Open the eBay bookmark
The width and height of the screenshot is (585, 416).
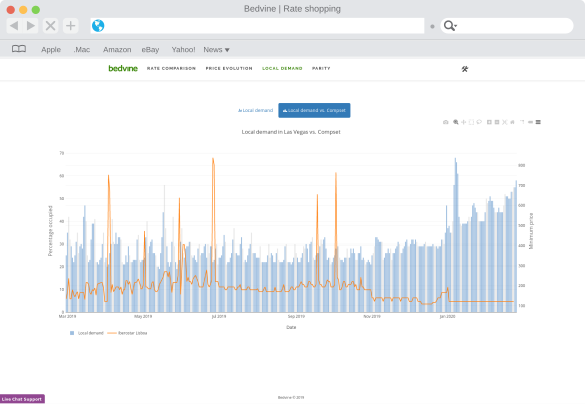(150, 50)
